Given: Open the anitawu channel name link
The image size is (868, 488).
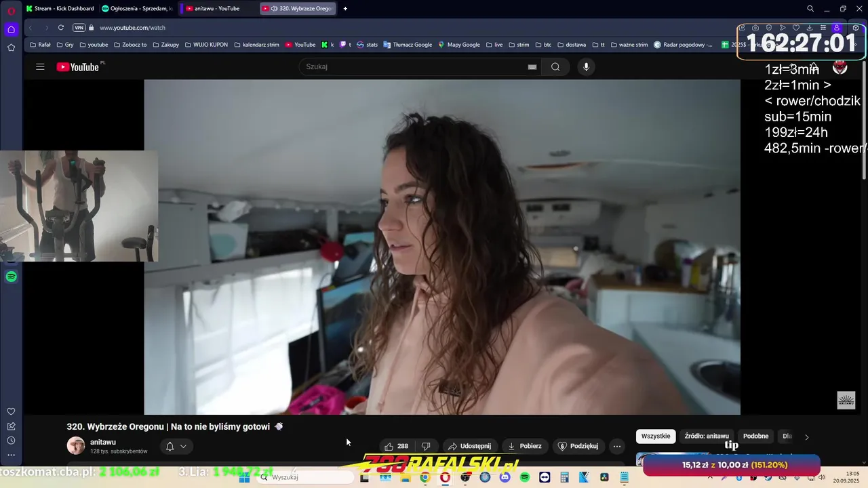Looking at the screenshot, I should click(x=103, y=442).
